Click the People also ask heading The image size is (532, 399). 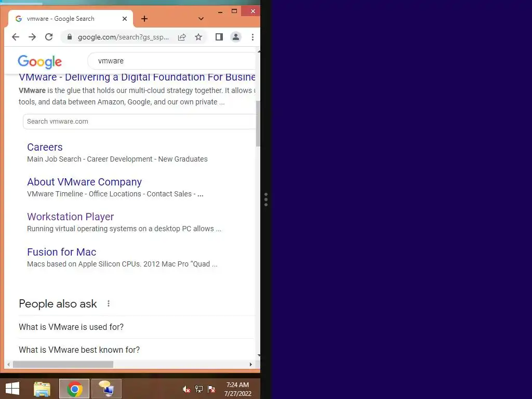58,303
